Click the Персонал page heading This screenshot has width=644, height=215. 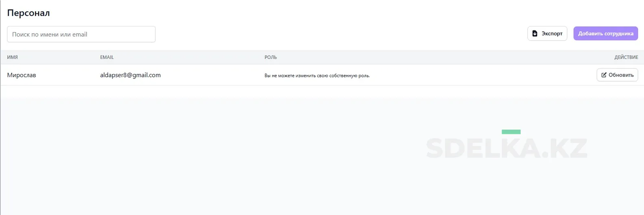click(28, 13)
